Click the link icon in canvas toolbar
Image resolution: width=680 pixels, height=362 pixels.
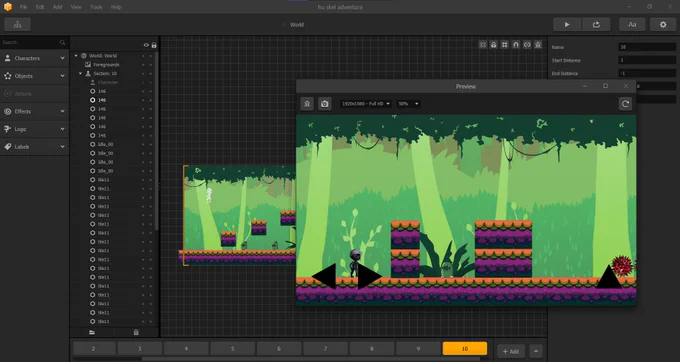pos(527,45)
